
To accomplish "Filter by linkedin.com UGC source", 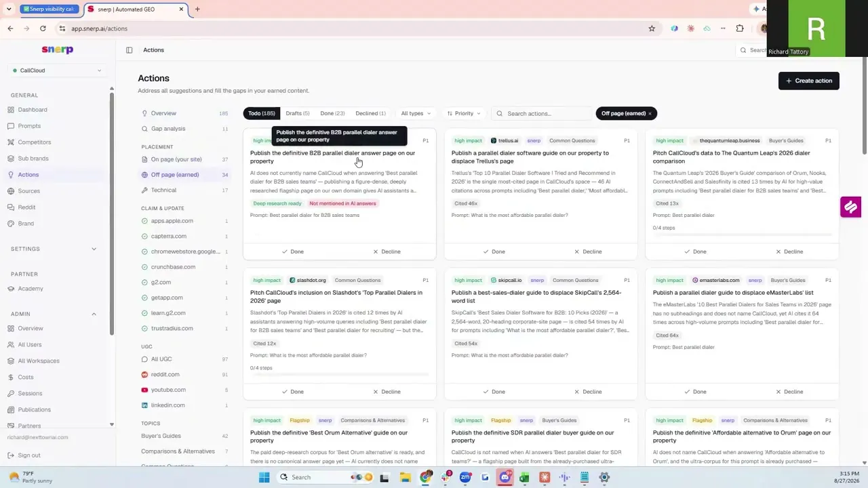I will coord(184,405).
